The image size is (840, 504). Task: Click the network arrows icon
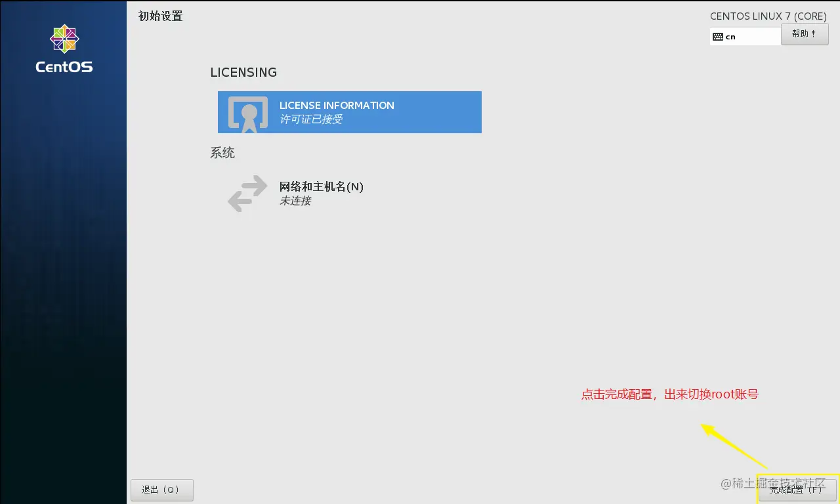[x=247, y=193]
